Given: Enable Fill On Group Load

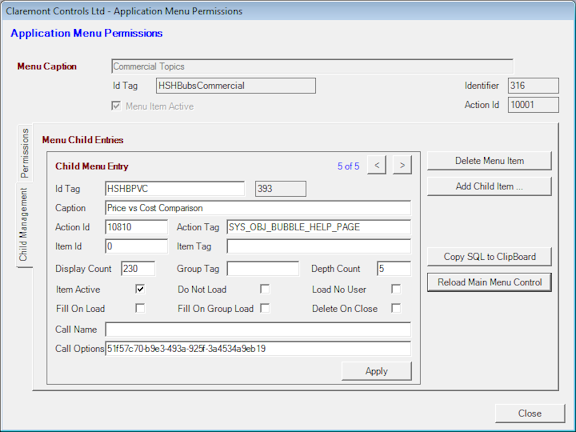Looking at the screenshot, I should coord(264,308).
